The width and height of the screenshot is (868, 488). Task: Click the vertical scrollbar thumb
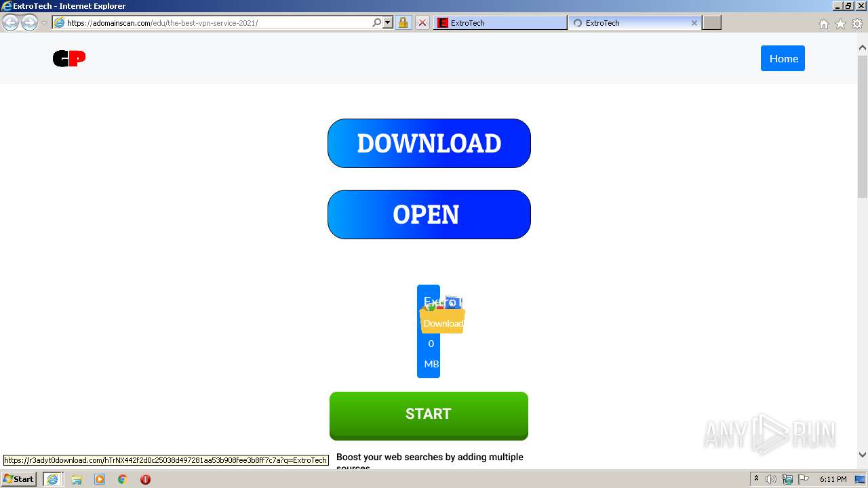863,127
